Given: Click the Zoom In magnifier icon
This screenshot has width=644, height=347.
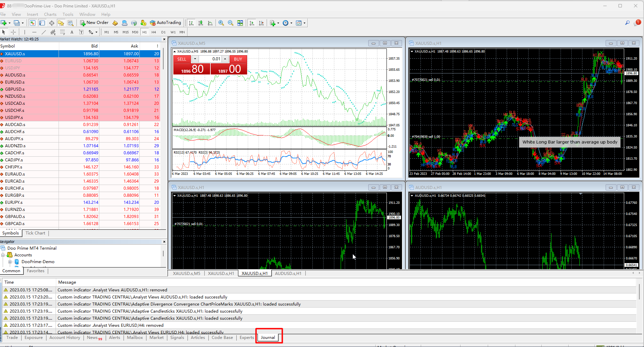Looking at the screenshot, I should coord(221,23).
